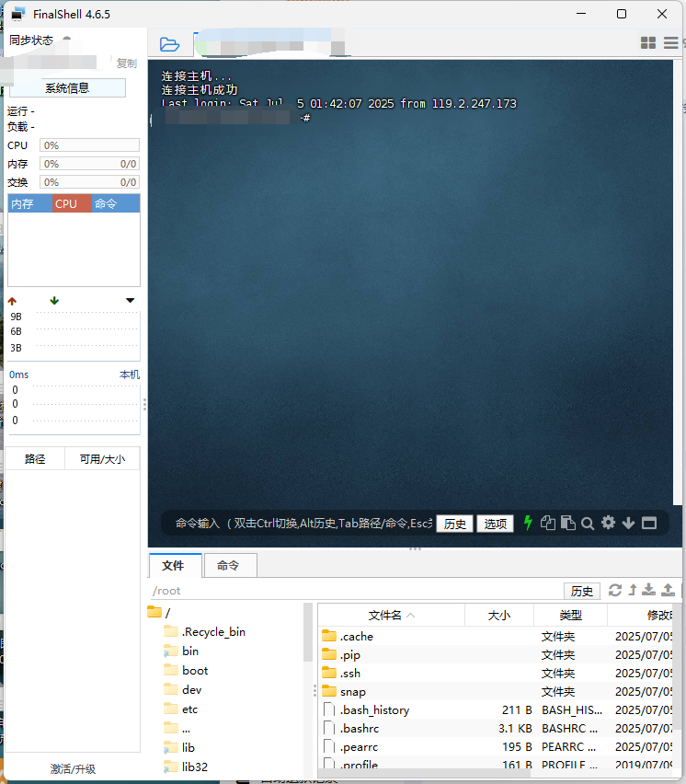Screen dimensions: 686x784
Task: Select the .pearrc file row
Action: pyautogui.click(x=495, y=746)
